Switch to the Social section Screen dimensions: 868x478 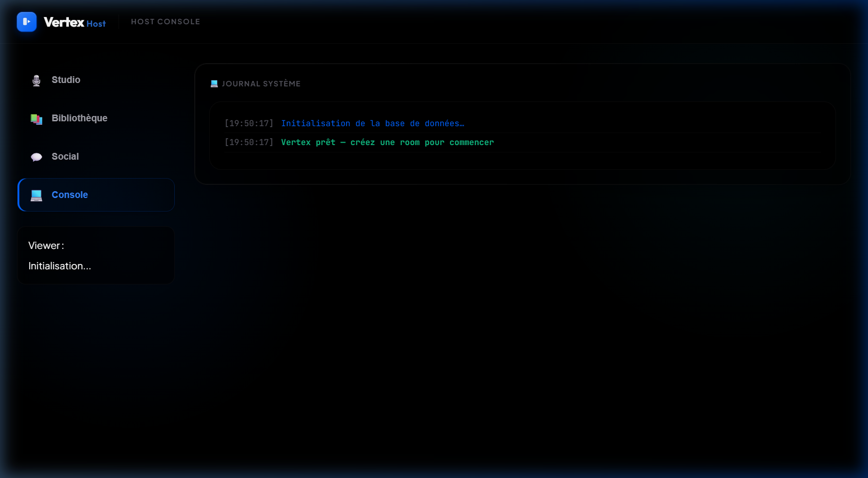pos(96,156)
